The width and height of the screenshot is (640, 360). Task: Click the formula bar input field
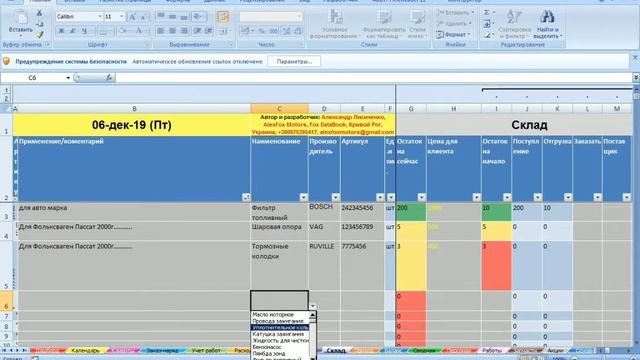(x=373, y=77)
